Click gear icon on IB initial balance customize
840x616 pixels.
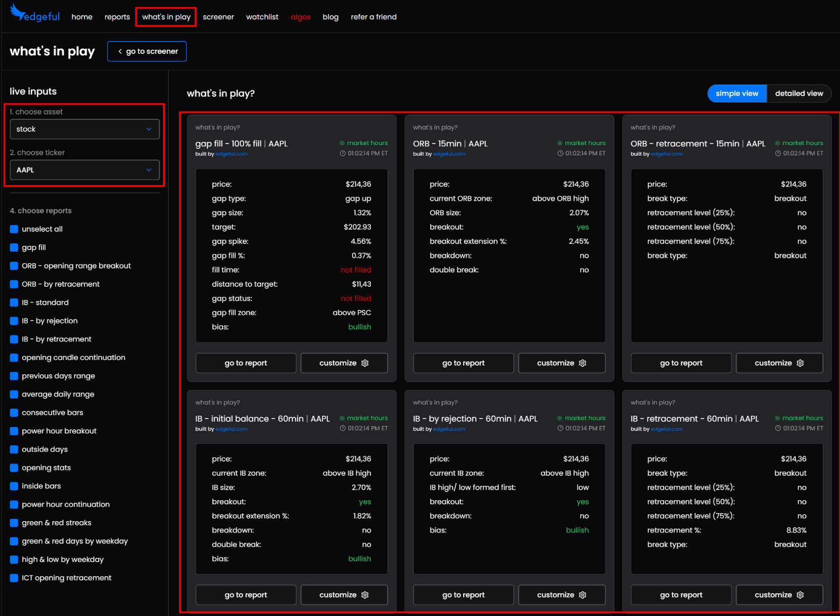coord(365,595)
